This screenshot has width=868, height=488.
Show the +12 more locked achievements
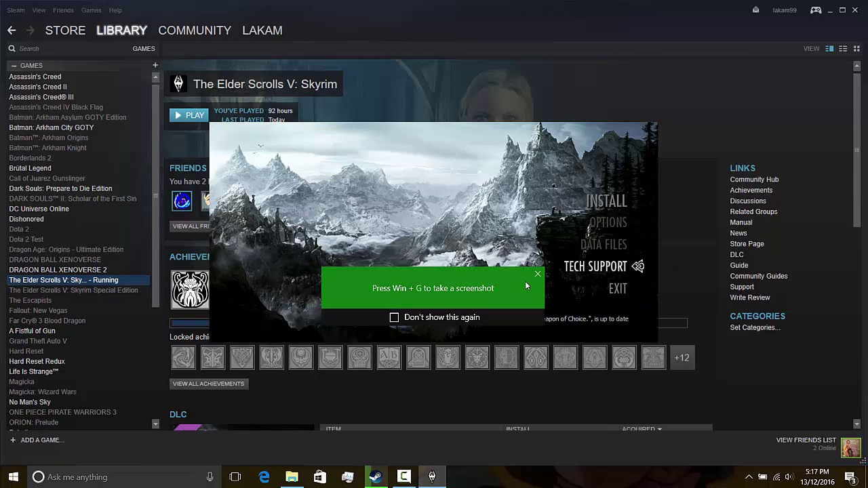coord(682,358)
